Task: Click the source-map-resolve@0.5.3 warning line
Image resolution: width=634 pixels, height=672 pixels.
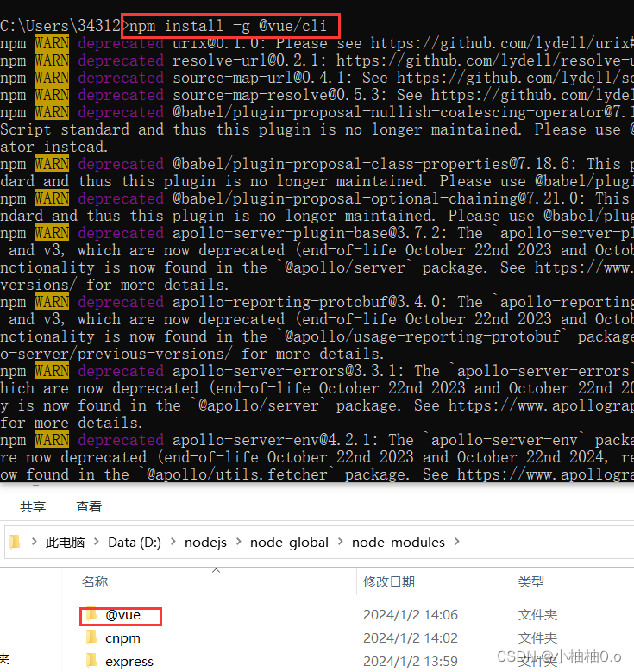Action: click(317, 95)
